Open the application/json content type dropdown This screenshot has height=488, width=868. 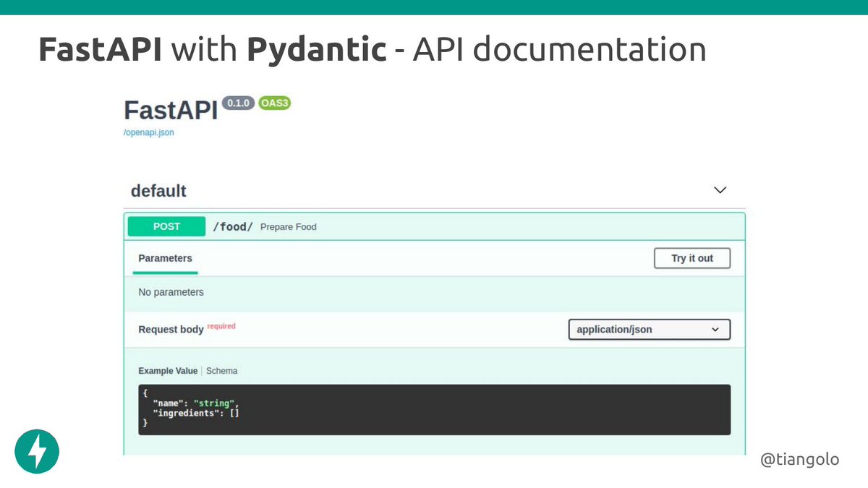click(650, 330)
